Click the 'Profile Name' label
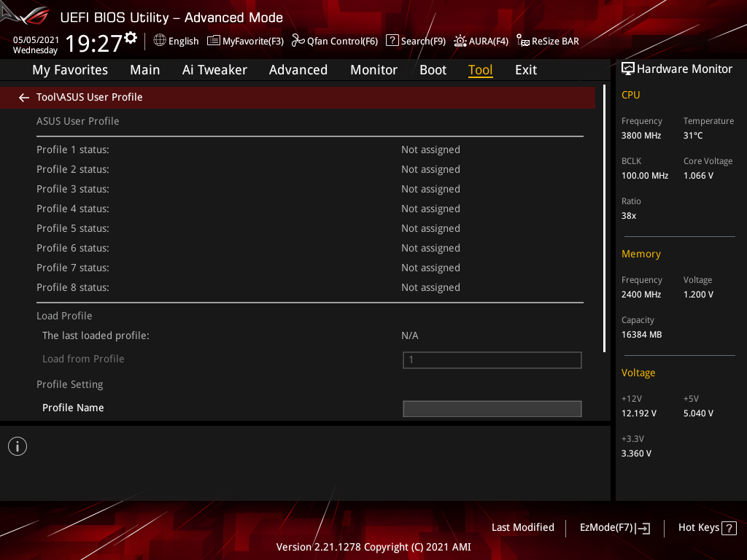The width and height of the screenshot is (747, 560). pos(73,408)
